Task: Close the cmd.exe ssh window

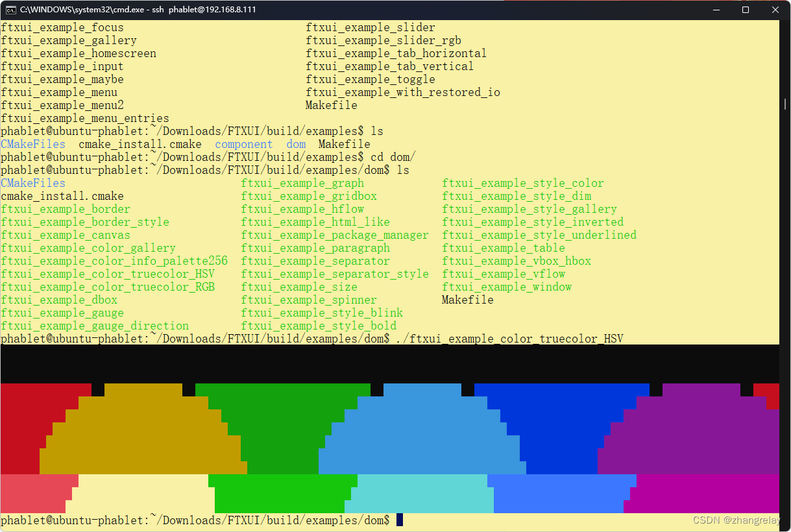Action: [775, 10]
